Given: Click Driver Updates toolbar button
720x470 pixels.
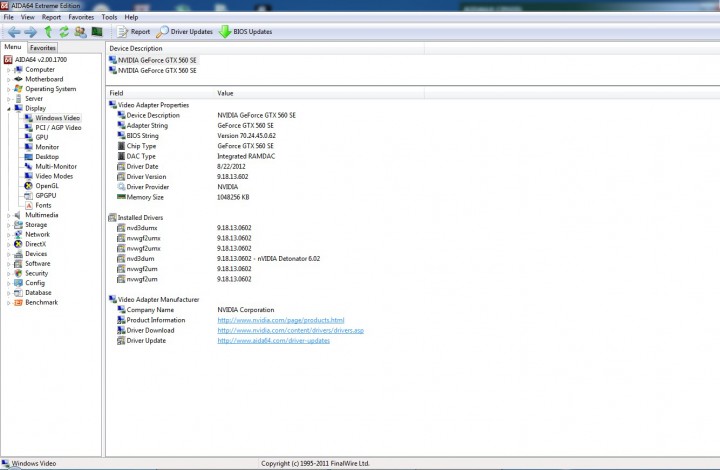Looking at the screenshot, I should pyautogui.click(x=185, y=32).
